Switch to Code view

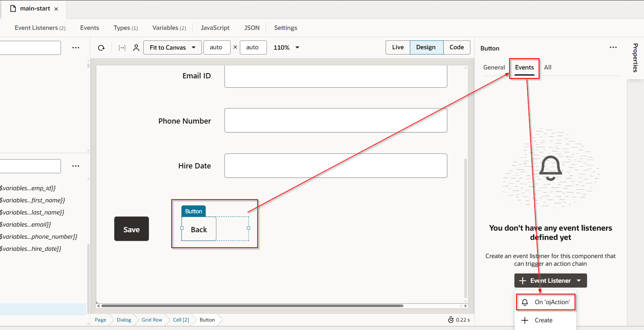point(457,47)
